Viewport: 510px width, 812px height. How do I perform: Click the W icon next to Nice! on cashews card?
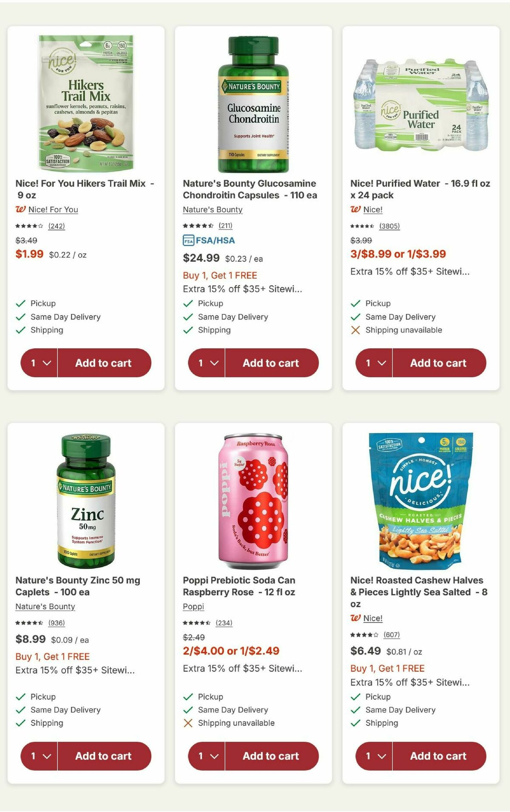(356, 618)
